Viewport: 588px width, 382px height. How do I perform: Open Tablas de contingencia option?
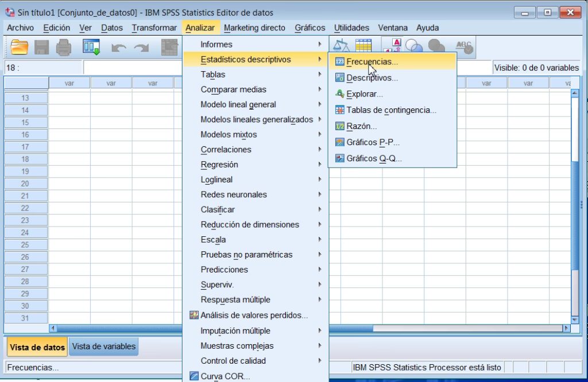391,110
